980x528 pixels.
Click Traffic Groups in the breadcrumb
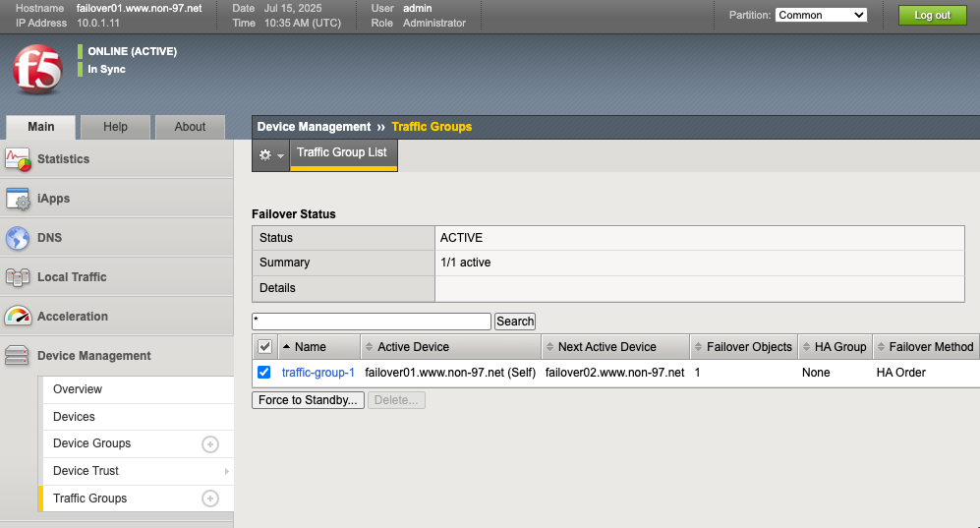click(x=432, y=127)
